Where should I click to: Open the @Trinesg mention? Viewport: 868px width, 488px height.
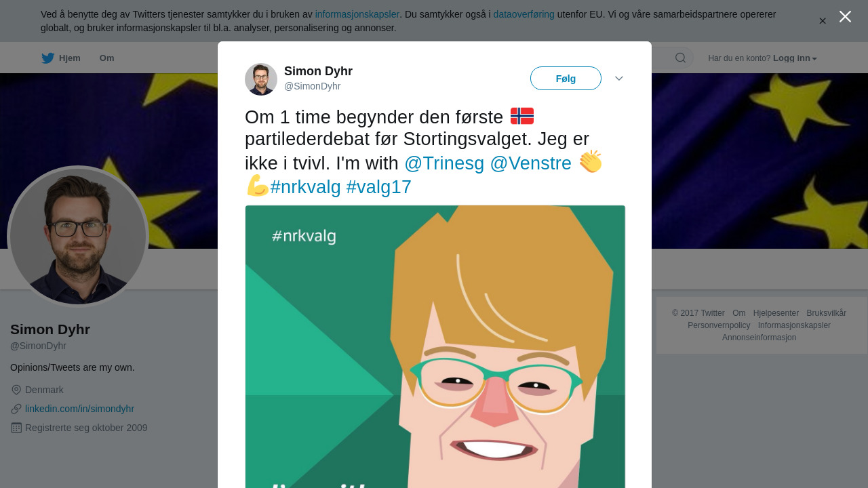click(444, 163)
